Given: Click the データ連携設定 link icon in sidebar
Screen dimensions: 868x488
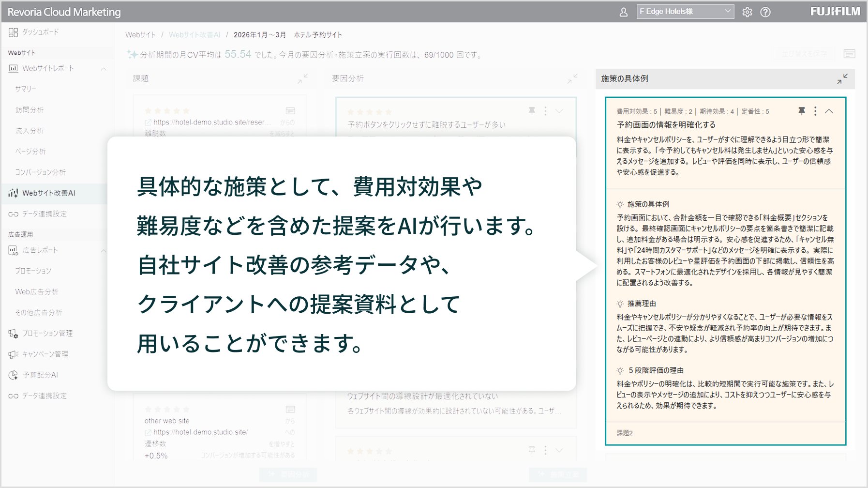Looking at the screenshot, I should pos(13,213).
